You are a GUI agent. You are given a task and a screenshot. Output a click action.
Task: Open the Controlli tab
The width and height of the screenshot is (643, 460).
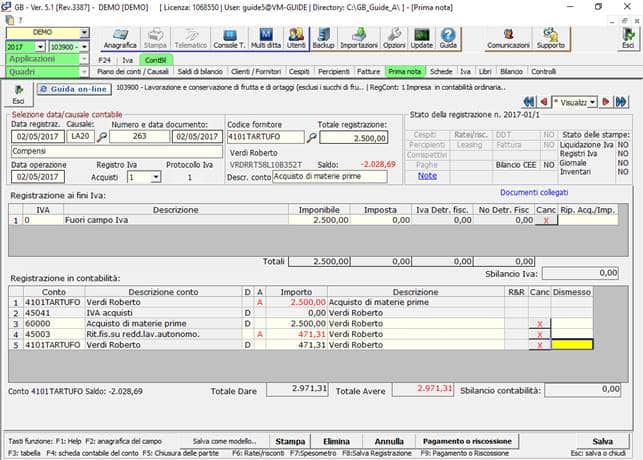544,72
